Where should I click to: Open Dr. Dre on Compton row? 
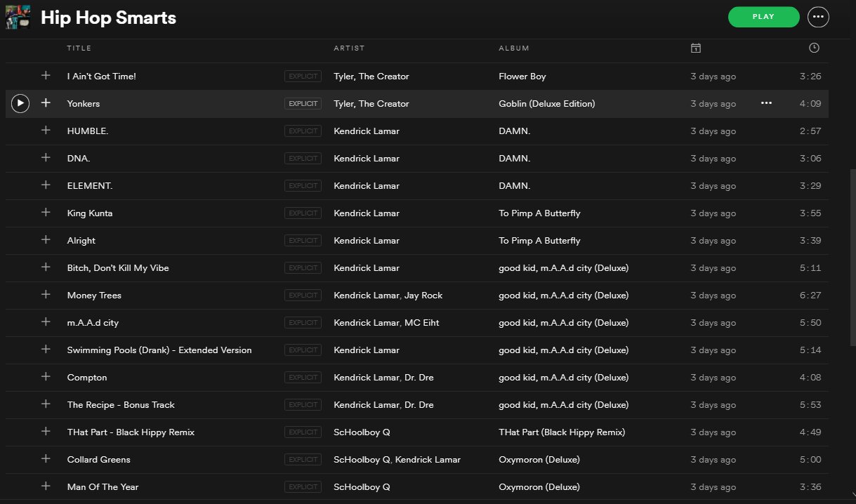(x=419, y=378)
